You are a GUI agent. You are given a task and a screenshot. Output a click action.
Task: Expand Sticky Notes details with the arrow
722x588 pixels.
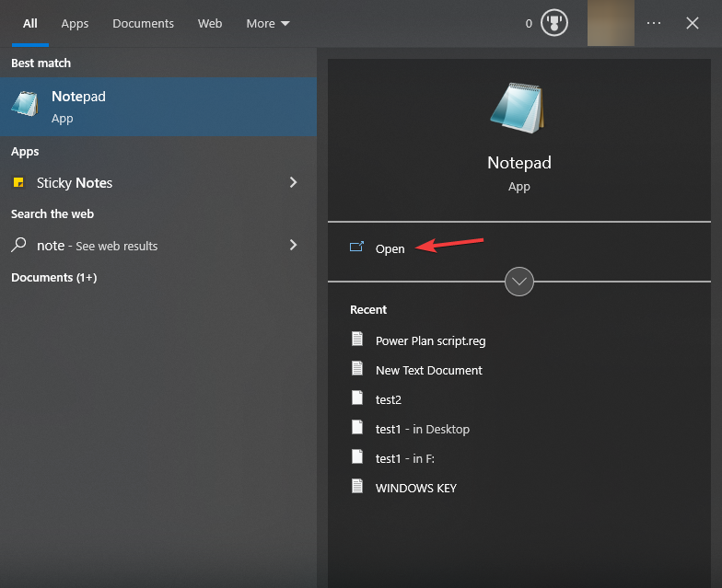(x=294, y=183)
